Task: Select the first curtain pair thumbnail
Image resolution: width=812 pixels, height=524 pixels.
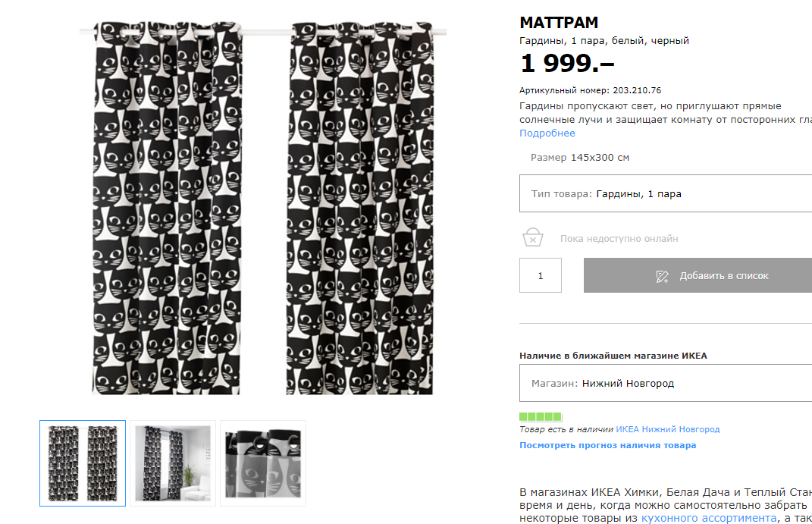Action: coord(83,463)
